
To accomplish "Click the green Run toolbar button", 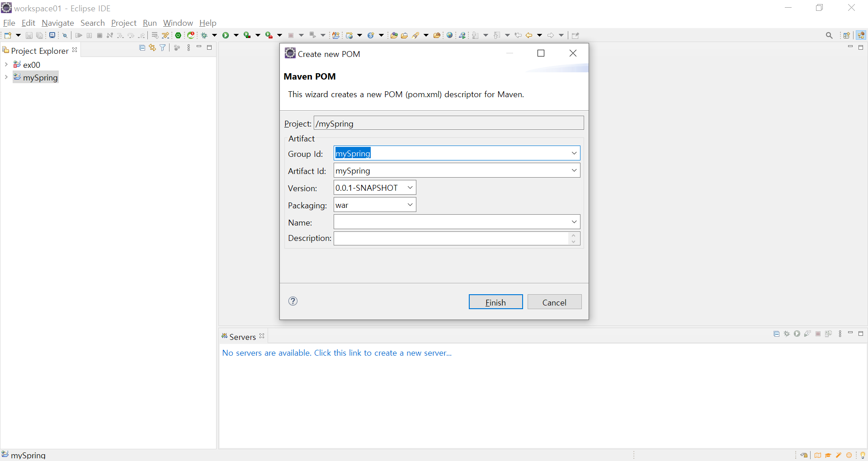I will tap(226, 35).
